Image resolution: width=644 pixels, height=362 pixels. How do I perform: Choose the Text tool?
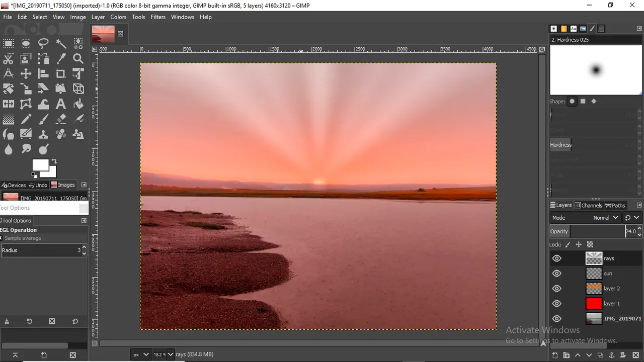tap(61, 104)
